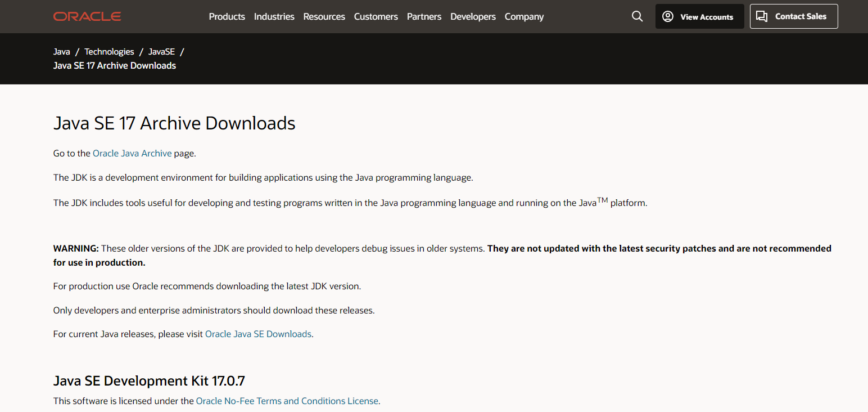This screenshot has width=868, height=412.
Task: Click the chat icon in Contact Sales
Action: pos(762,17)
